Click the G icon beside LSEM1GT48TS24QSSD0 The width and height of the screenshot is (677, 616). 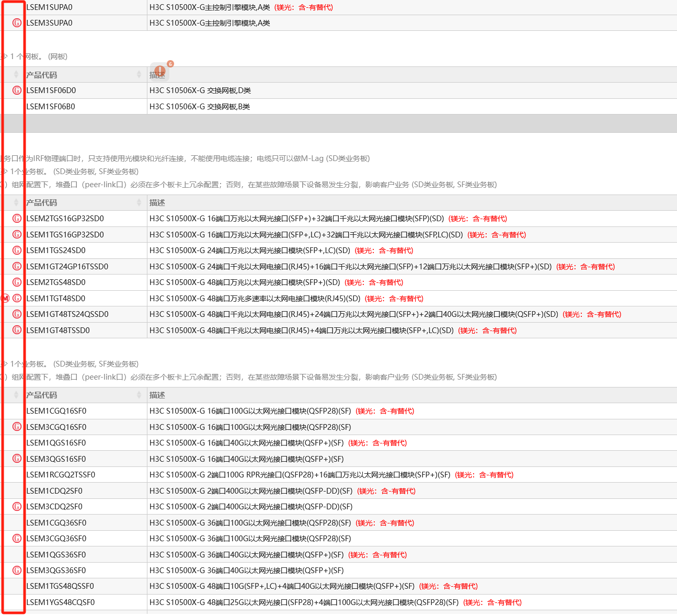pos(17,314)
